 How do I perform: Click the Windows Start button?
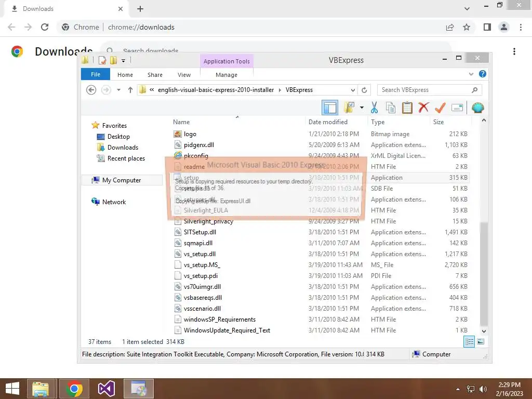point(12,389)
